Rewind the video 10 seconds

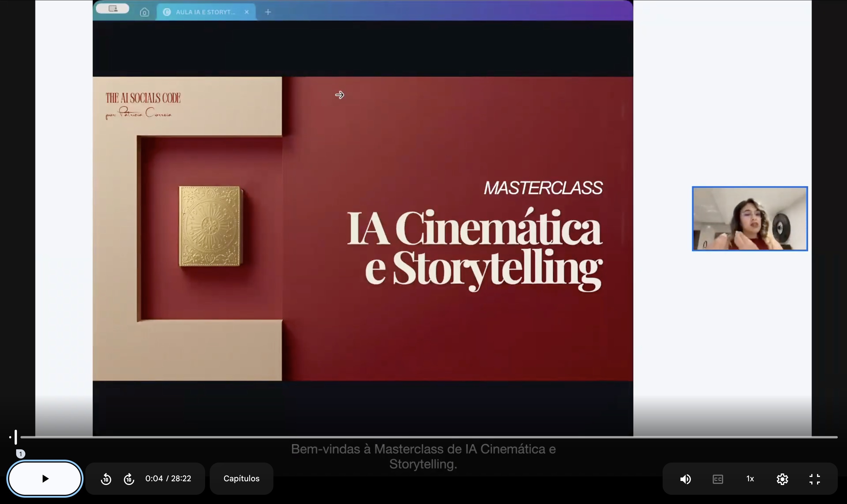coord(106,479)
